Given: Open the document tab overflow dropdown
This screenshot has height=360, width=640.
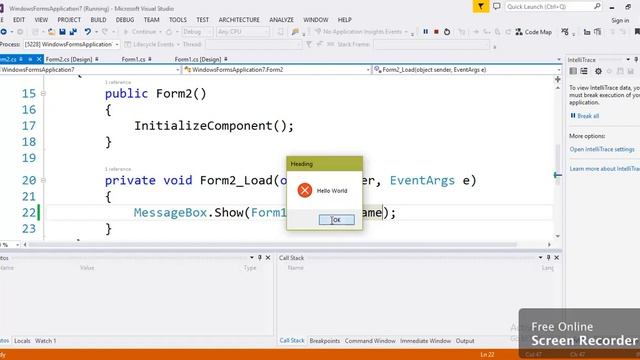Looking at the screenshot, I should click(x=558, y=60).
